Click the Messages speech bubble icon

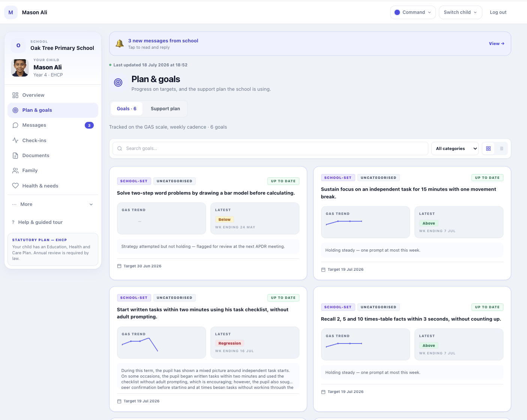coord(15,125)
